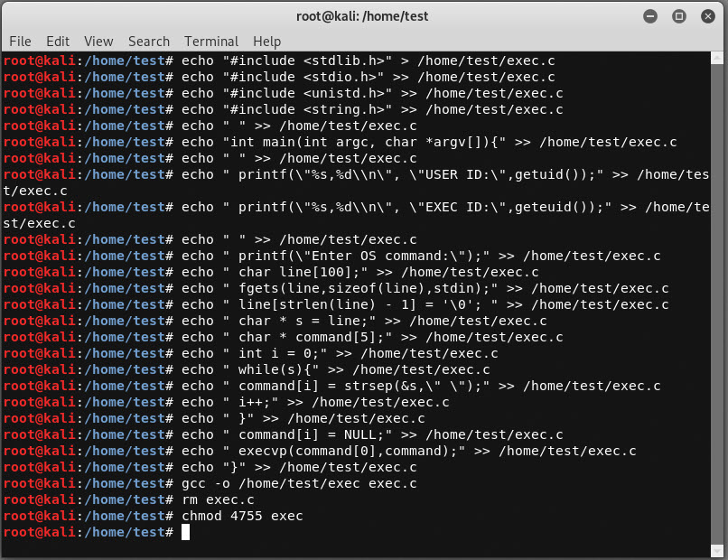
Task: Click the vertical scrollbar track
Action: point(717,304)
